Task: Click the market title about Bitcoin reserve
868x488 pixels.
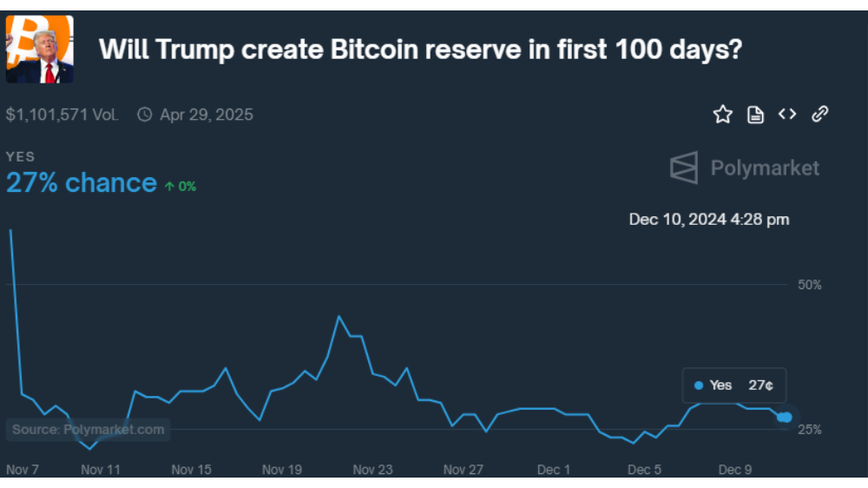Action: [420, 49]
